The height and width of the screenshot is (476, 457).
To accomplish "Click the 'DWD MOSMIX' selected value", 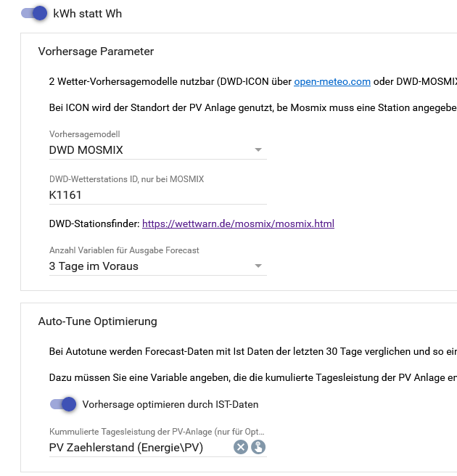I will click(x=86, y=150).
